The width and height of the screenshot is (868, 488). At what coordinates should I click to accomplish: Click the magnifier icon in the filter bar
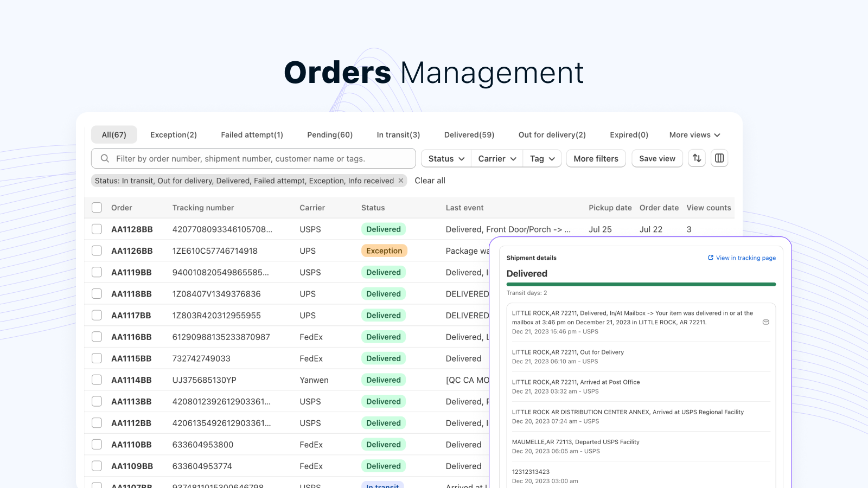pyautogui.click(x=105, y=158)
